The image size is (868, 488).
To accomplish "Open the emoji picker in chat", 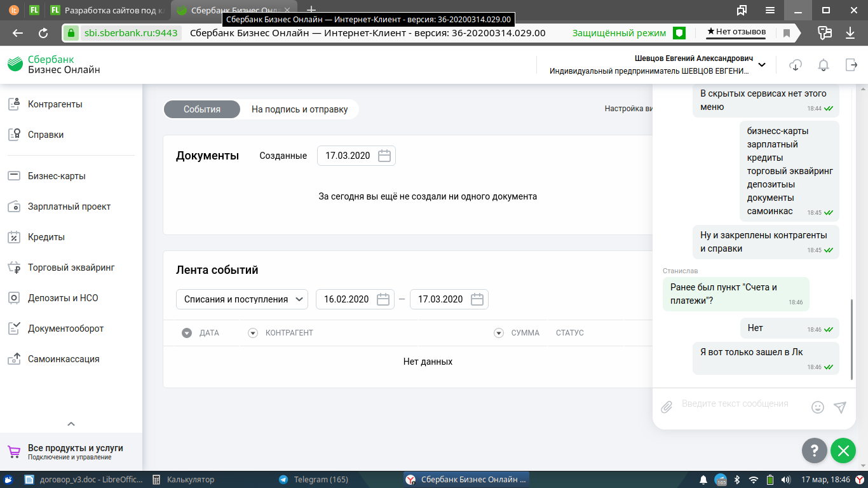I will tap(818, 407).
